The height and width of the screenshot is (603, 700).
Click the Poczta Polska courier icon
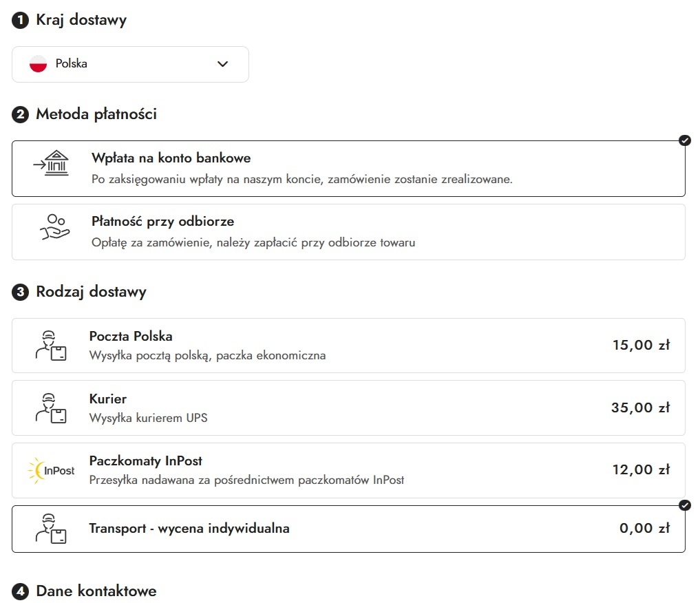[x=50, y=346]
